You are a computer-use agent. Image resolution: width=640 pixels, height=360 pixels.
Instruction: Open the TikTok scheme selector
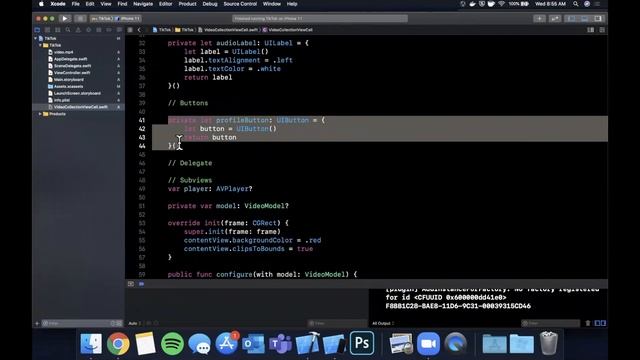[x=102, y=18]
